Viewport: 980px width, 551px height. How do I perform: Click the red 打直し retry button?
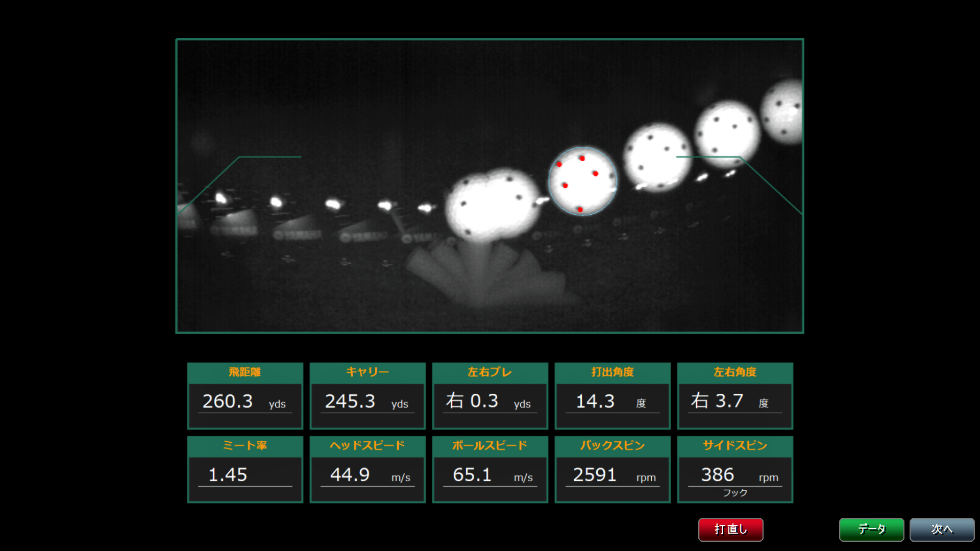click(730, 530)
